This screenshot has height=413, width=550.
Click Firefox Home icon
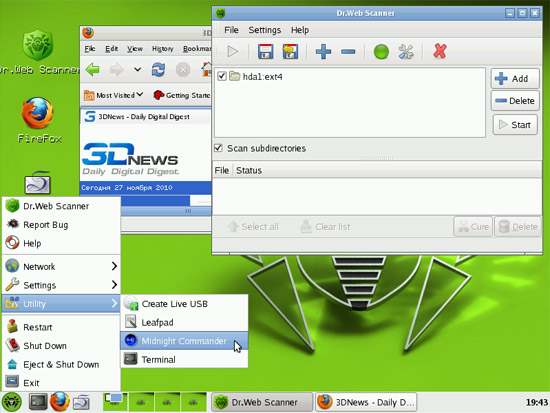[207, 69]
